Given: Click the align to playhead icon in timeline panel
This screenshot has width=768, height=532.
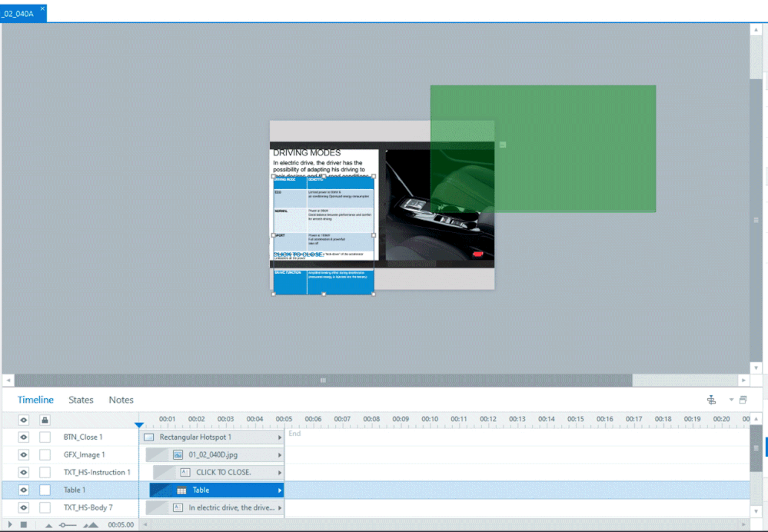Looking at the screenshot, I should (711, 400).
